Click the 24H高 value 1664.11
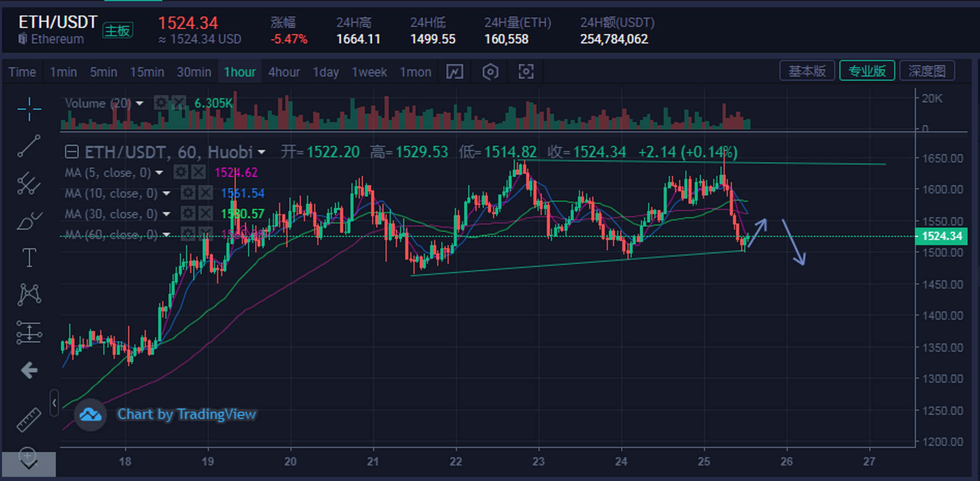980x481 pixels. 358,39
